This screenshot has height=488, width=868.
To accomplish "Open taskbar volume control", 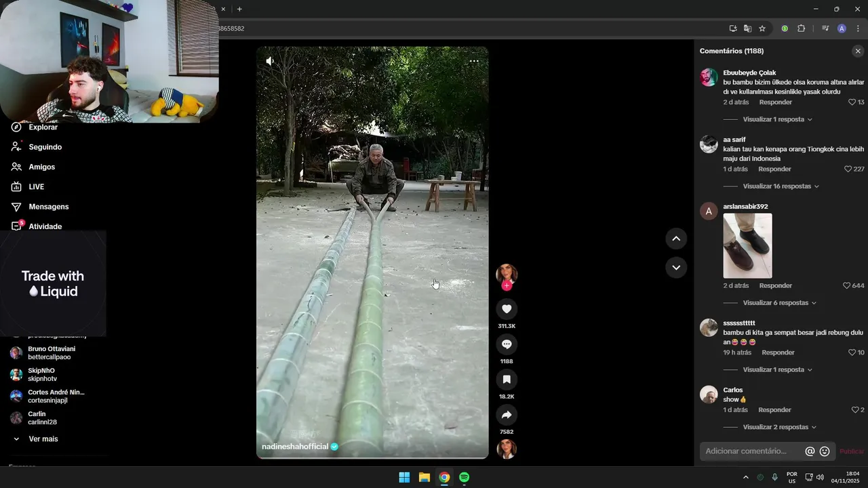I will (x=820, y=477).
